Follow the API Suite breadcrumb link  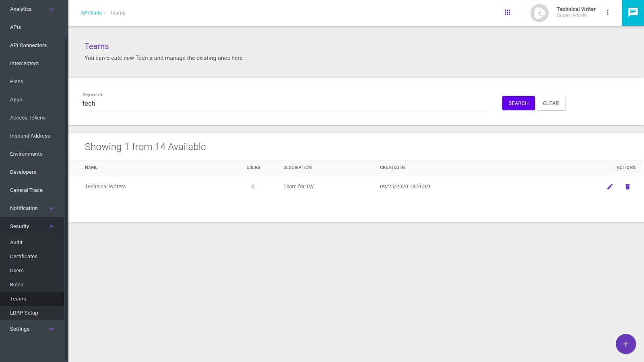point(91,13)
